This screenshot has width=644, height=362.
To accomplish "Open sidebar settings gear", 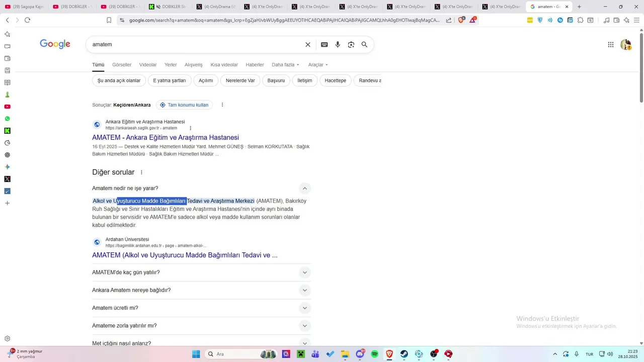I will [x=7, y=338].
